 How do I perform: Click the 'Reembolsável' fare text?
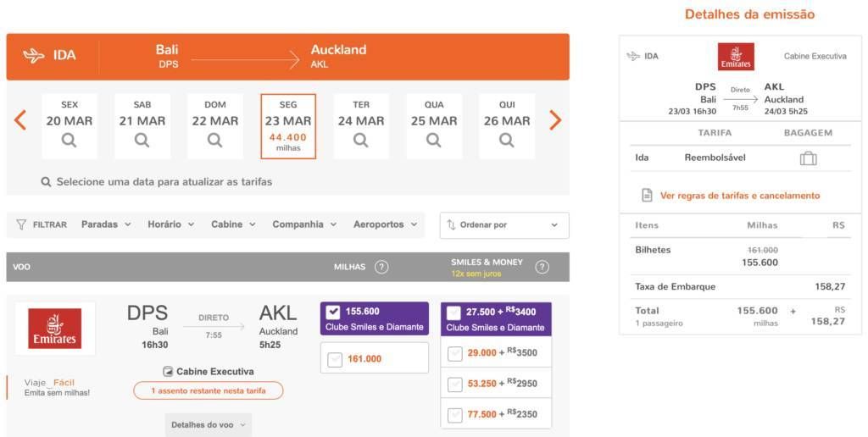(715, 158)
